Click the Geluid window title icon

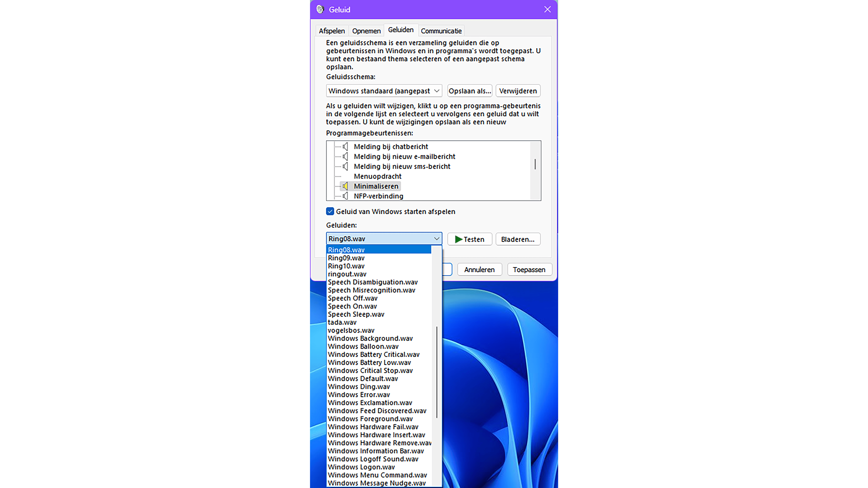(320, 9)
